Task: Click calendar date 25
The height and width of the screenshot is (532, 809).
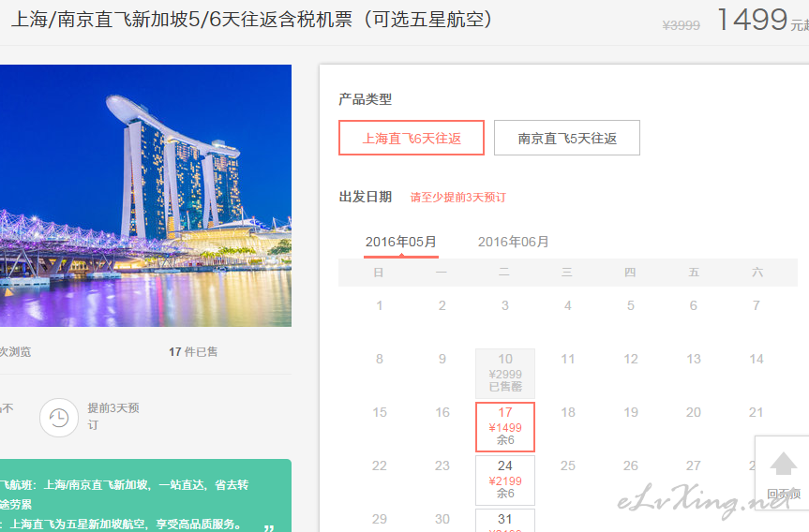Action: point(568,466)
